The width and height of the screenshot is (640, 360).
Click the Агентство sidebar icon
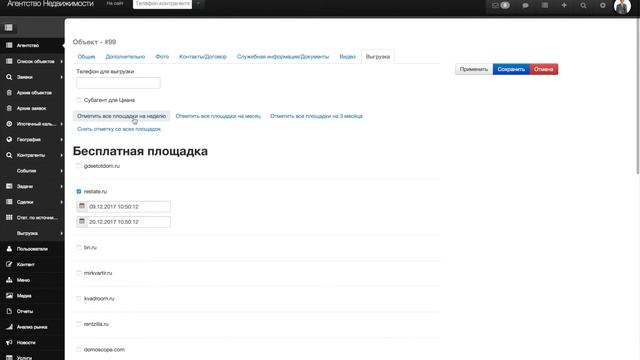click(9, 45)
